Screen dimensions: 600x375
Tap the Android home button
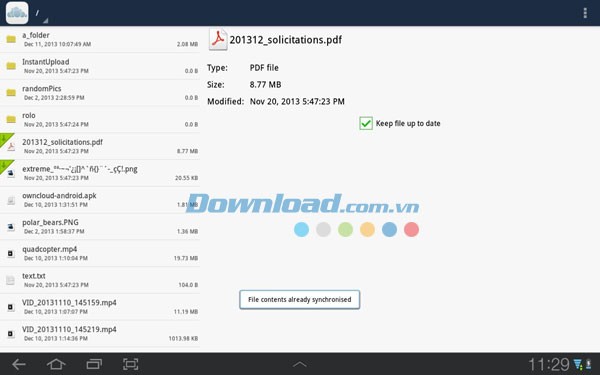[x=56, y=364]
